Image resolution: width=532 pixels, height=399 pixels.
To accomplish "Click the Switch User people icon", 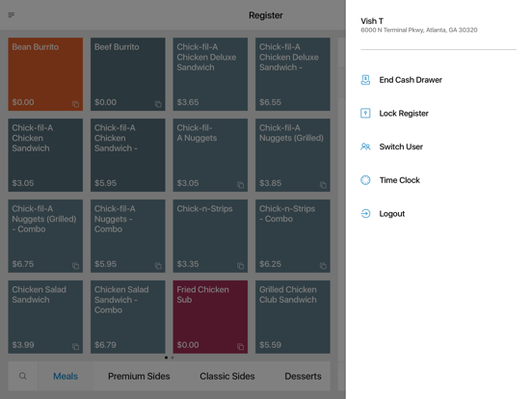I will [x=365, y=146].
